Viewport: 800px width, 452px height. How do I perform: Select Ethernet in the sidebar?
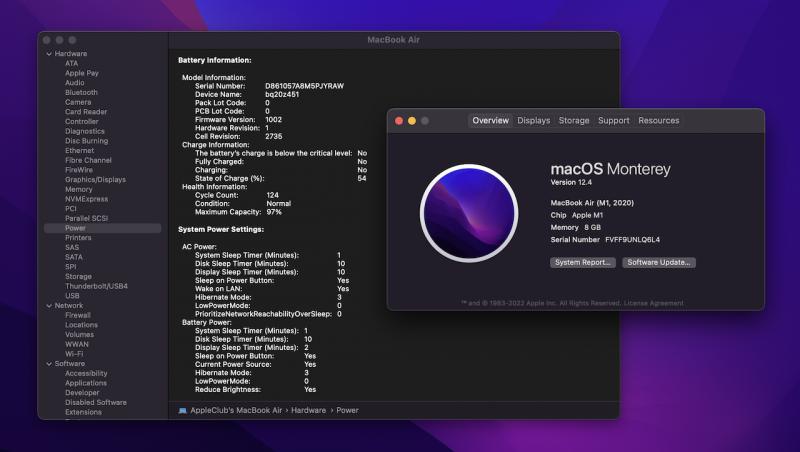79,150
